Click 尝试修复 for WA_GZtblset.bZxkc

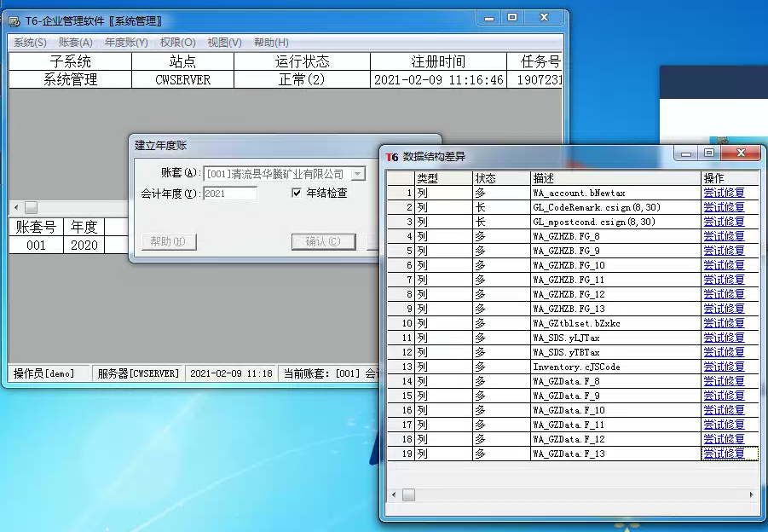tap(724, 323)
